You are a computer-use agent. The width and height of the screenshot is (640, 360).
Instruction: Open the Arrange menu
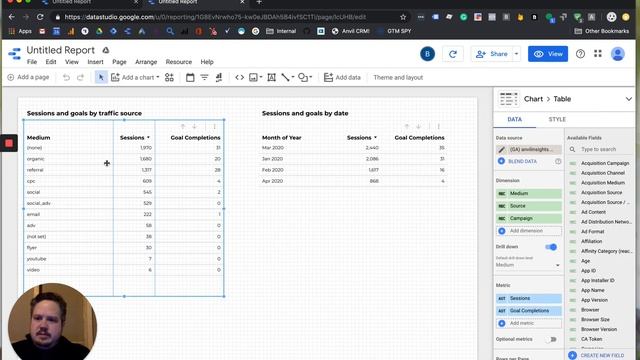pos(146,62)
